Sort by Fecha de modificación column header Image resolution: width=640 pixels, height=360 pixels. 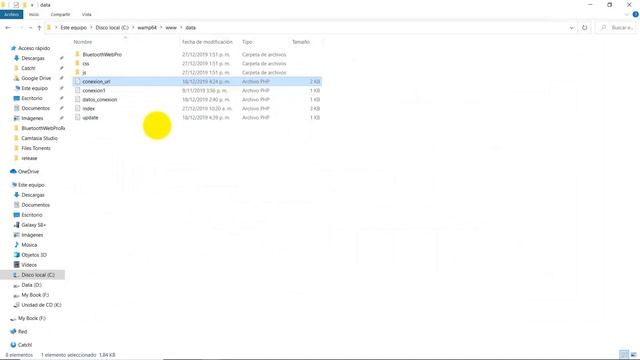coord(207,42)
